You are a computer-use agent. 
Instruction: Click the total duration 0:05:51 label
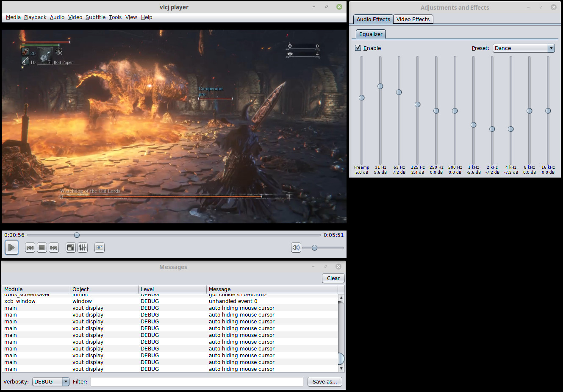click(334, 235)
